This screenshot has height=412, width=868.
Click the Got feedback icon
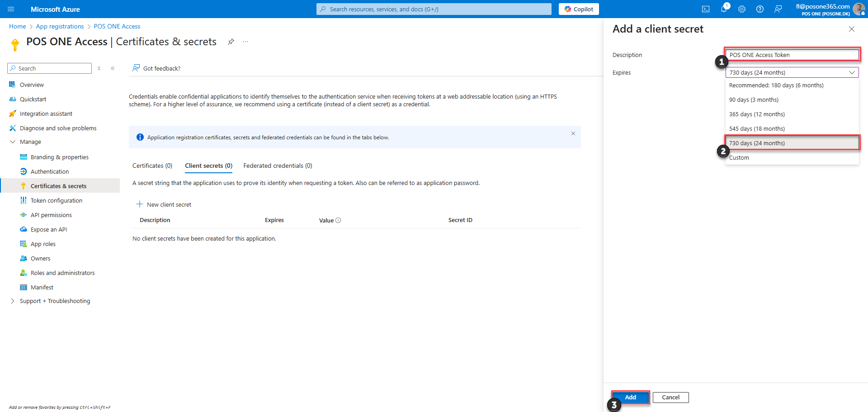click(136, 68)
